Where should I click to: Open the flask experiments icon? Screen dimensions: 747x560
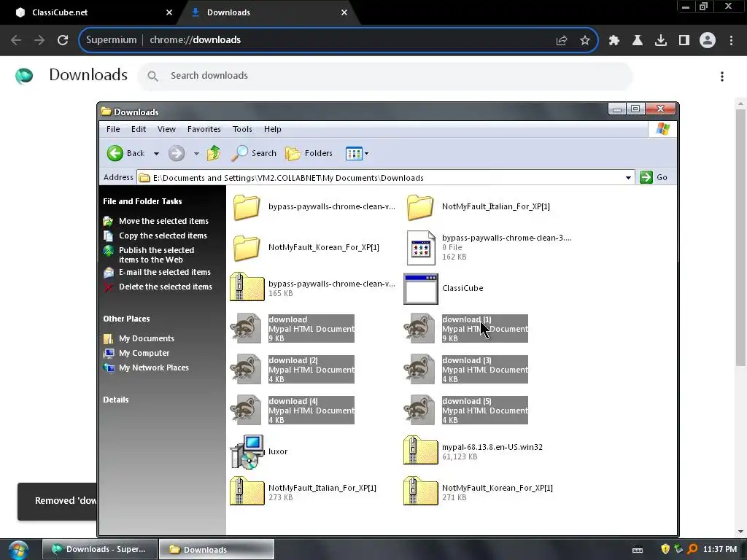[x=638, y=41]
